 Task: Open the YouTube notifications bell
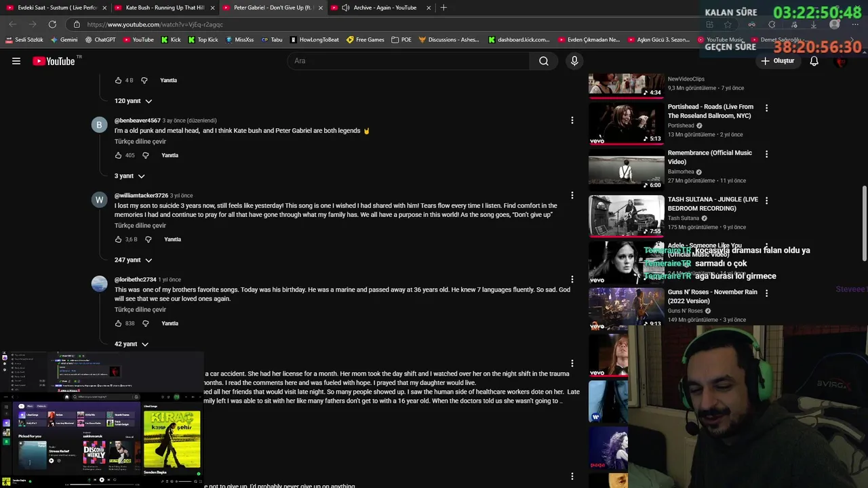click(x=814, y=61)
